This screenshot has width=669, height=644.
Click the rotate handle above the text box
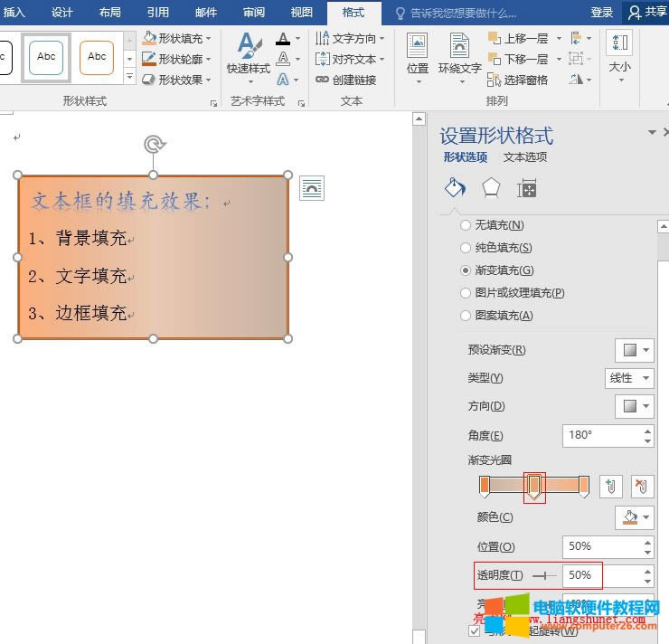pos(155,144)
